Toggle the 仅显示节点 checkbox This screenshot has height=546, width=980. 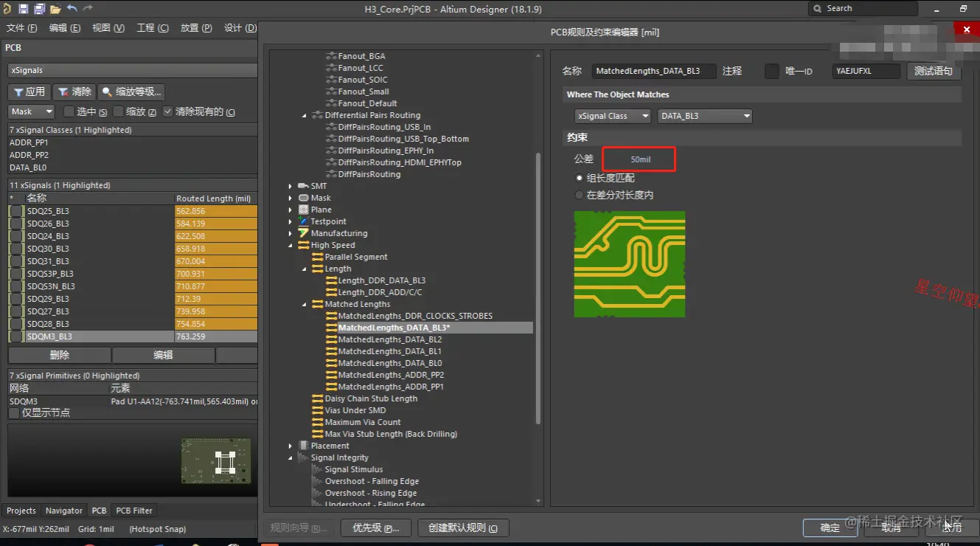[x=14, y=412]
